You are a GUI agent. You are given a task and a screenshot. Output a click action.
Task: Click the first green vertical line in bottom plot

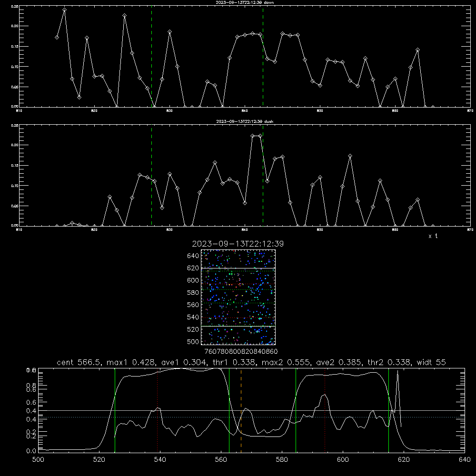click(x=115, y=410)
